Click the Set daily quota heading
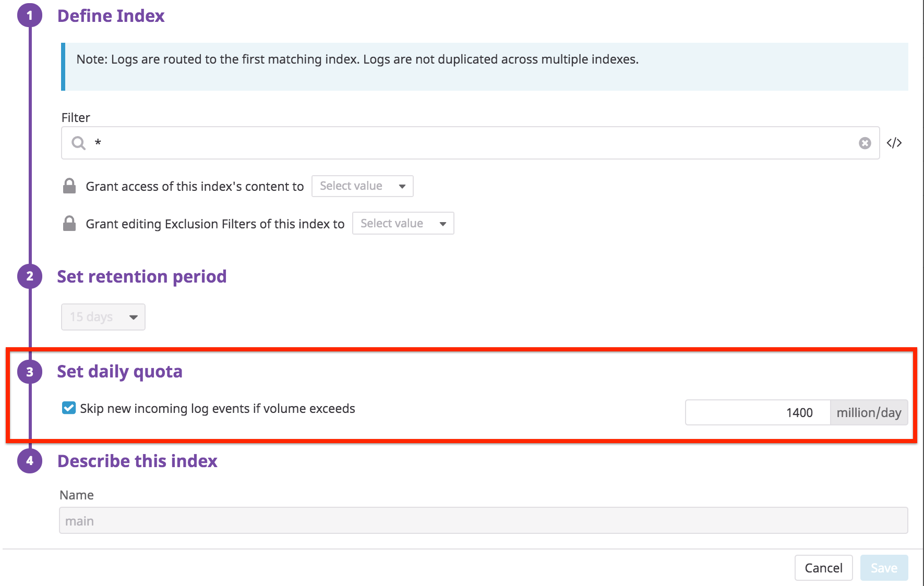Viewport: 924px width, 586px height. tap(119, 372)
